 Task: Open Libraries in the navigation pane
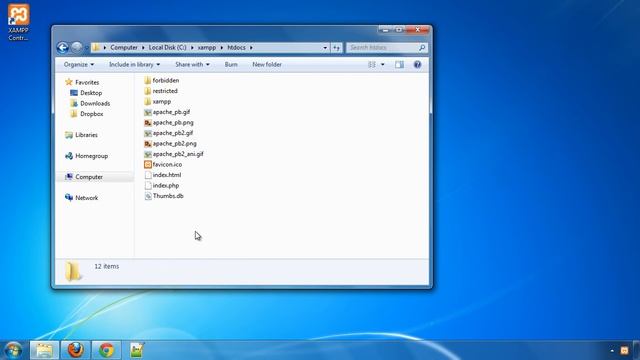tap(86, 135)
